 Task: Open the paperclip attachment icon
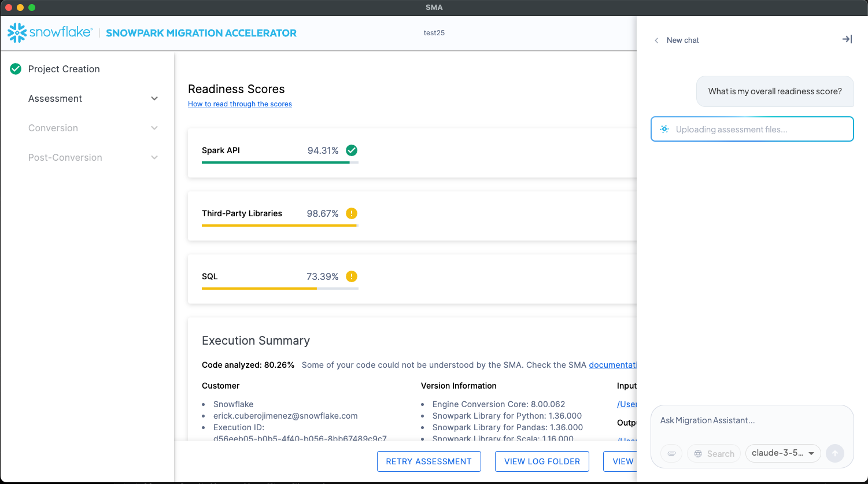pyautogui.click(x=671, y=453)
